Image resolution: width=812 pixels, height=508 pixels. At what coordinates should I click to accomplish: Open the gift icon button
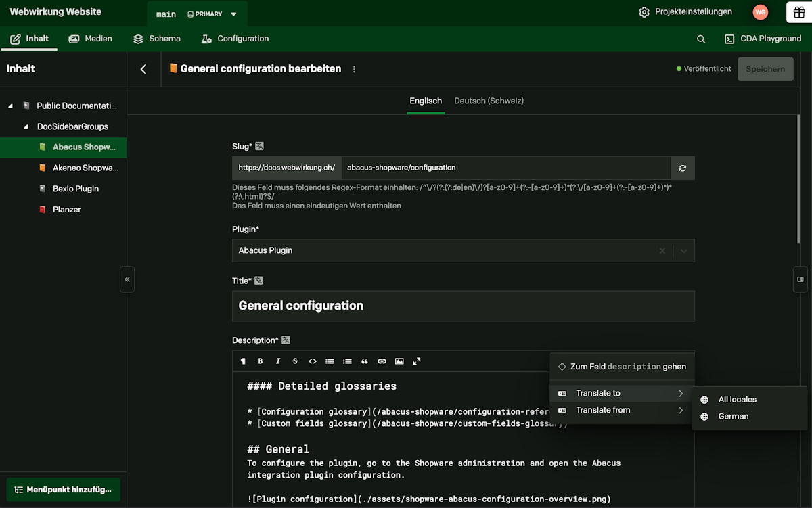point(799,12)
